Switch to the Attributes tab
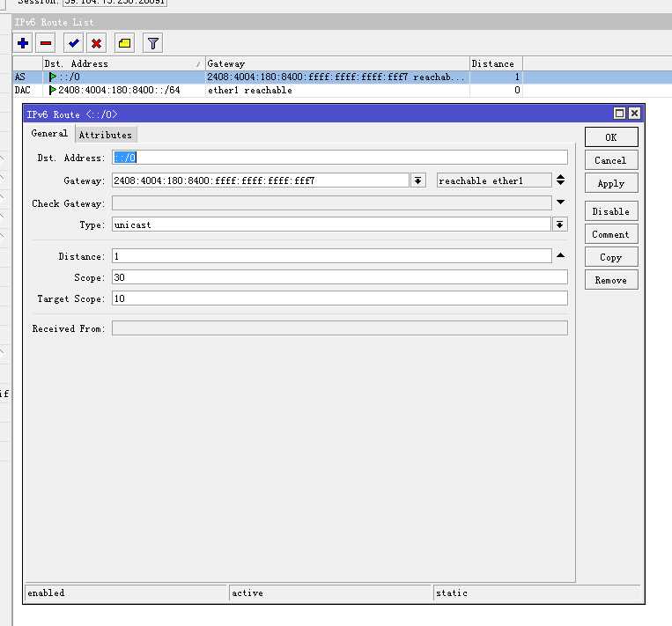The image size is (672, 626). [x=106, y=135]
